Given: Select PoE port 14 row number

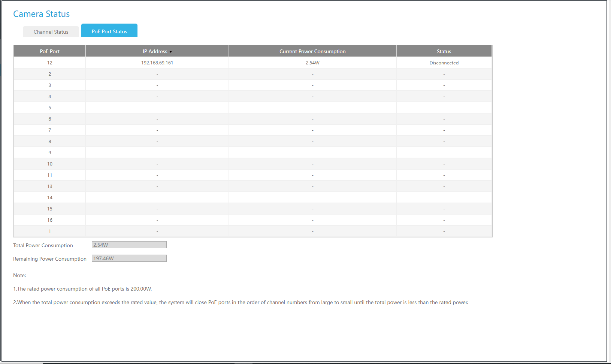Looking at the screenshot, I should 50,198.
